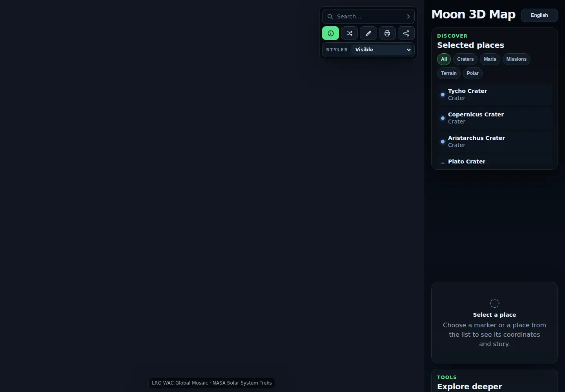Activate the ruler measure tool
Viewport: 565px width, 392px height.
[x=368, y=33]
